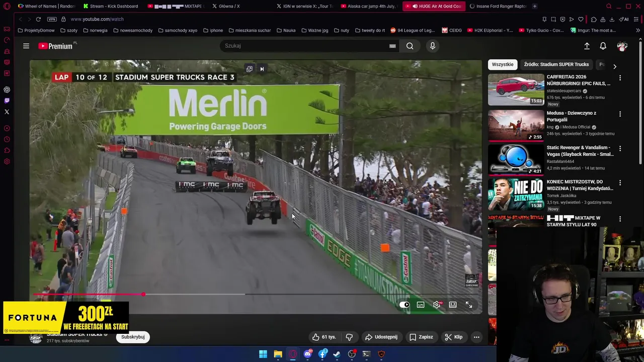Open File Explorer from the taskbar

pos(278,354)
